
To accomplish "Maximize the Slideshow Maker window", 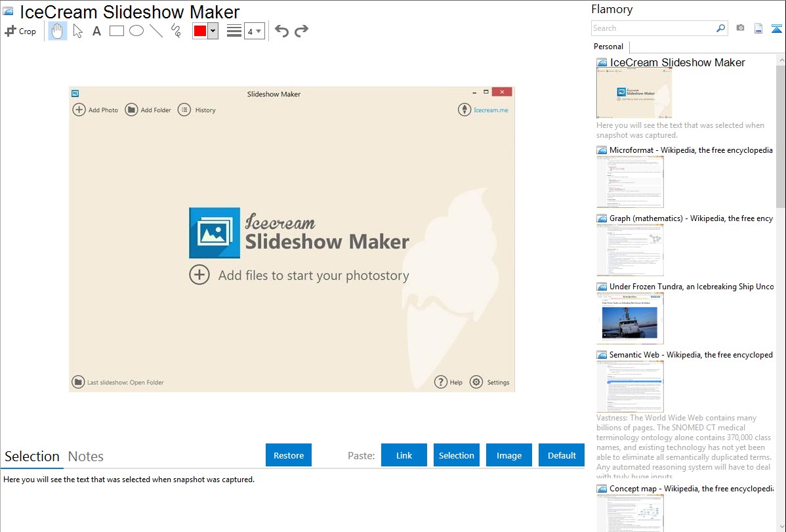I will tap(486, 92).
